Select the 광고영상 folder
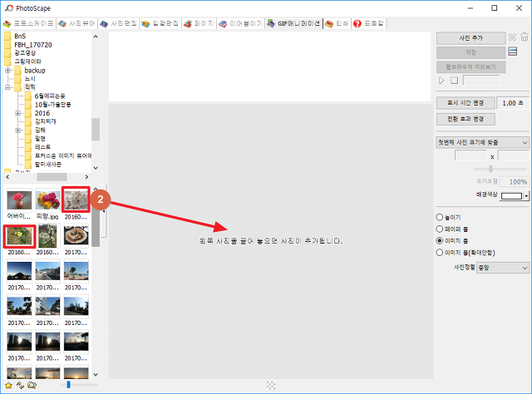This screenshot has width=532, height=394. [25, 53]
